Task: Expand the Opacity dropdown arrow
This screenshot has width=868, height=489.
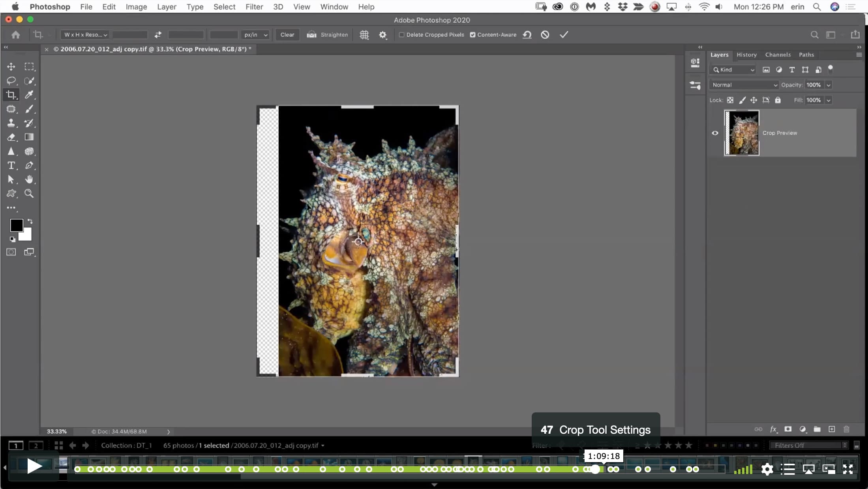Action: 829,85
